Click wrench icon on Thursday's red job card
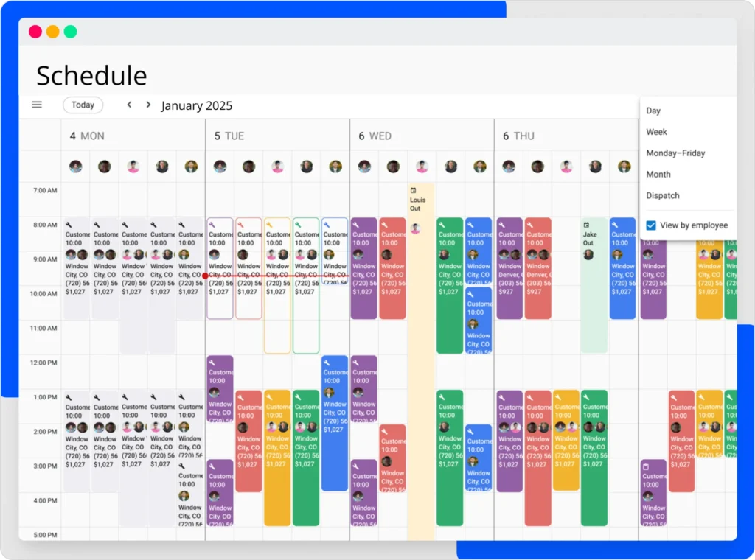Viewport: 755px width, 560px height. pos(529,226)
